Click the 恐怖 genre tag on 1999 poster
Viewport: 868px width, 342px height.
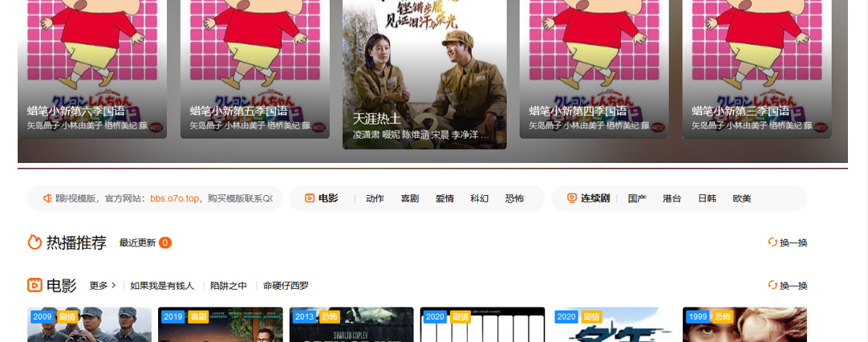point(723,317)
